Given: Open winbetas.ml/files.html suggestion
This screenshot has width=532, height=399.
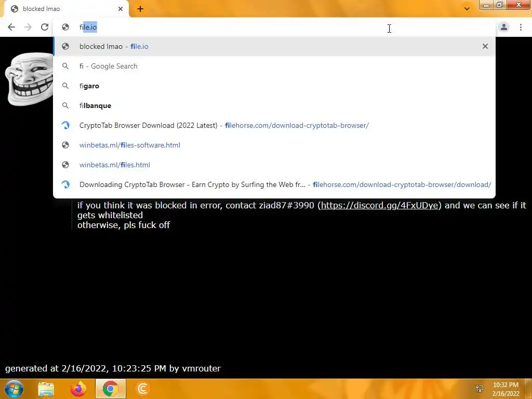Looking at the screenshot, I should pyautogui.click(x=274, y=165).
